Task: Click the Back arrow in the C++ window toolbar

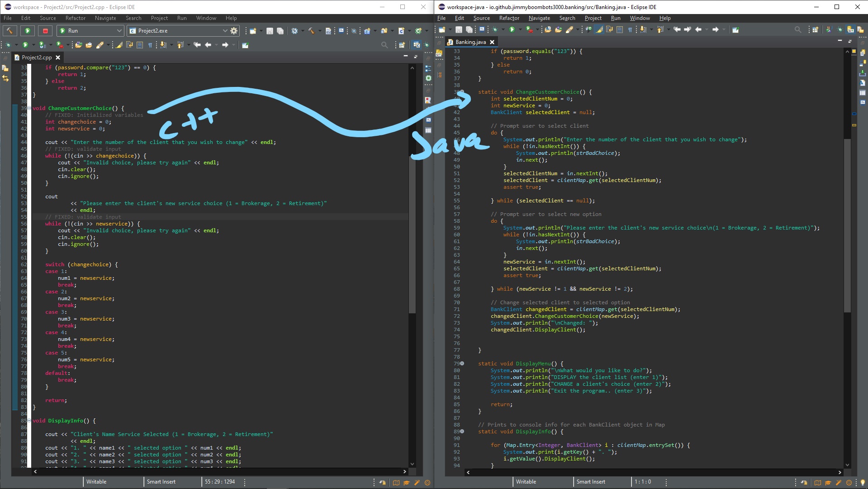Action: 208,45
